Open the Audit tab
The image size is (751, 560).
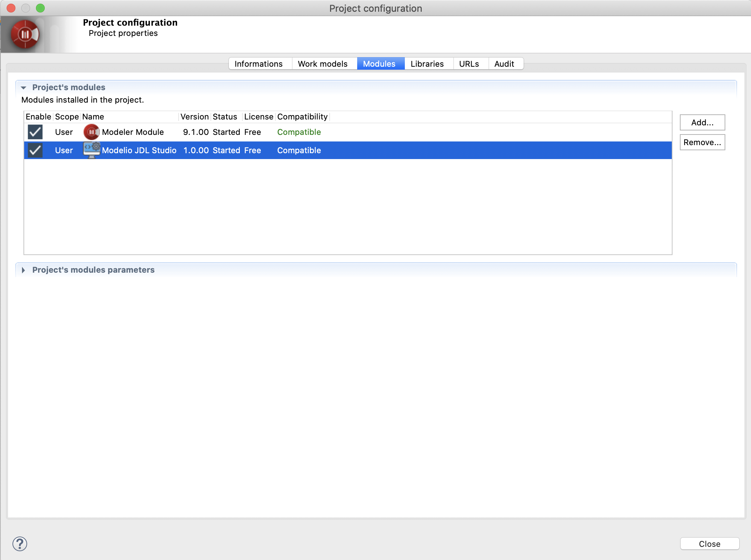click(506, 64)
